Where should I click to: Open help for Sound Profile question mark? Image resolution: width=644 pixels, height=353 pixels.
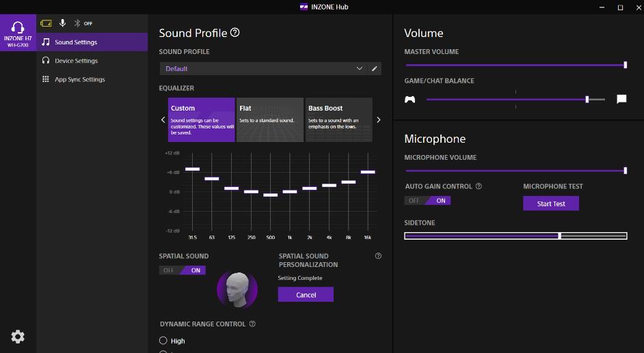(235, 32)
